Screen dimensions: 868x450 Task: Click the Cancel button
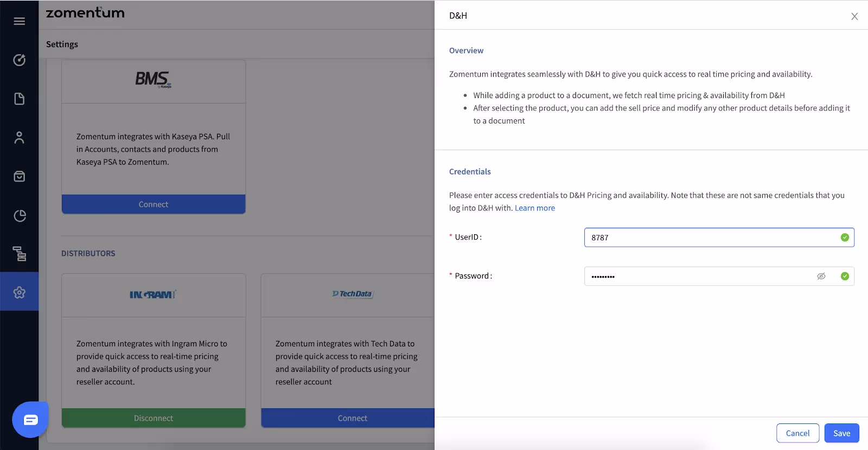[x=797, y=433]
